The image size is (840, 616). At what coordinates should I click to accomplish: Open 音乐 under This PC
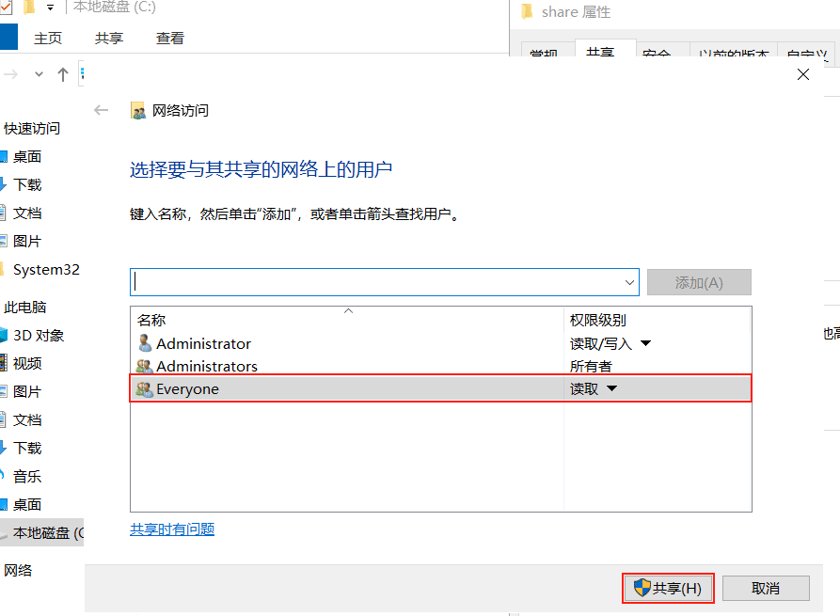(27, 476)
